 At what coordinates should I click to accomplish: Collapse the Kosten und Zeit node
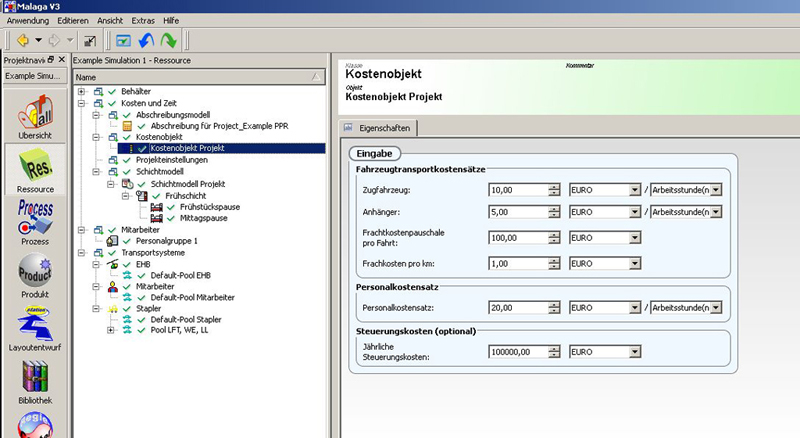[x=82, y=104]
